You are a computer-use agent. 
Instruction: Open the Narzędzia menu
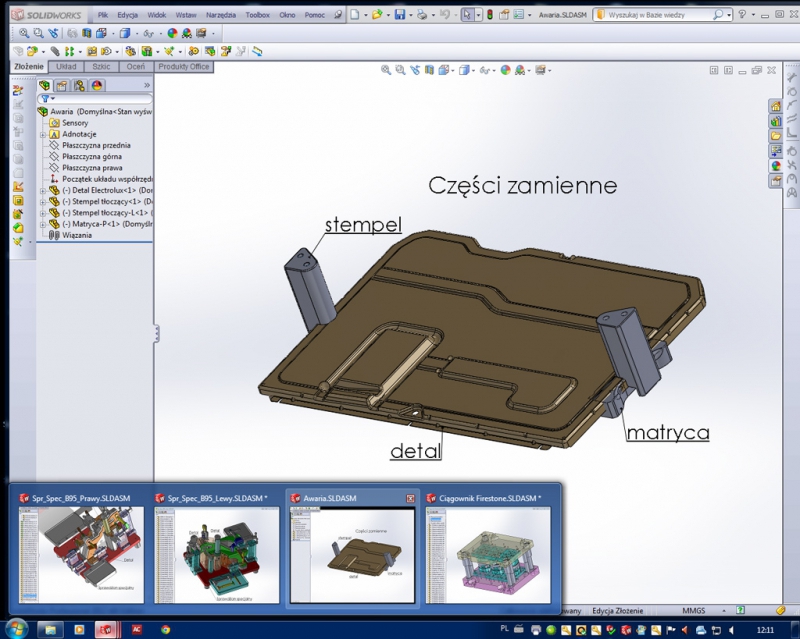220,16
